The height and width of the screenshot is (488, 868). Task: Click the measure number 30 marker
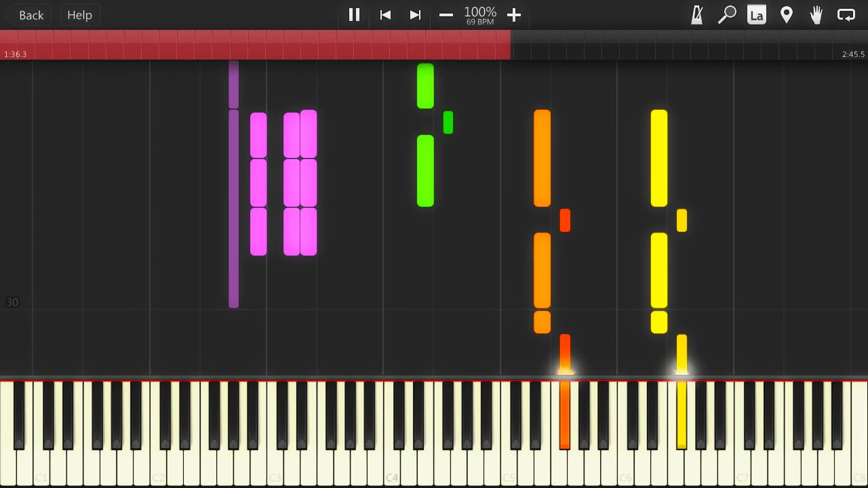pos(12,302)
